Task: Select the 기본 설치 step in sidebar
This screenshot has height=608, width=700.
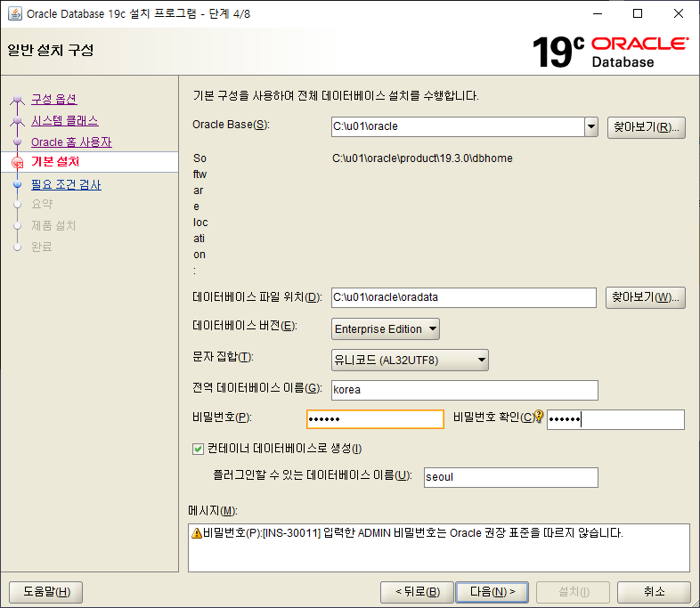Action: (x=55, y=161)
